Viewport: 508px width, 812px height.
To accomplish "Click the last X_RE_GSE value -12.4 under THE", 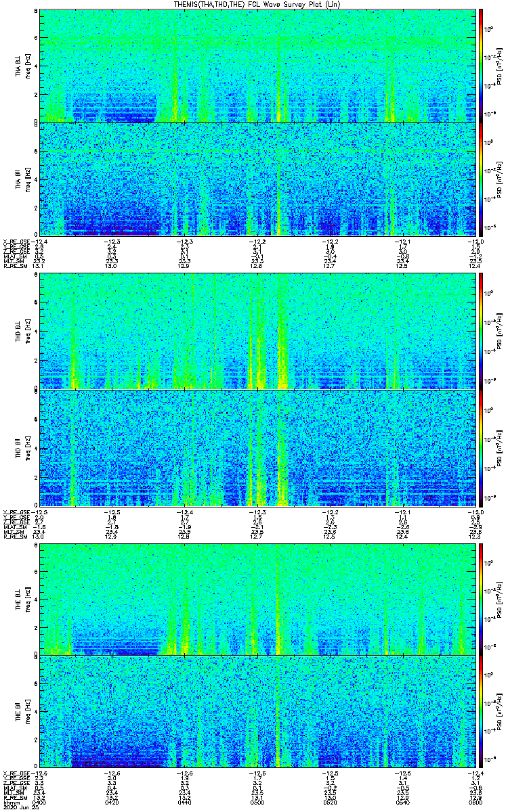I will [476, 773].
